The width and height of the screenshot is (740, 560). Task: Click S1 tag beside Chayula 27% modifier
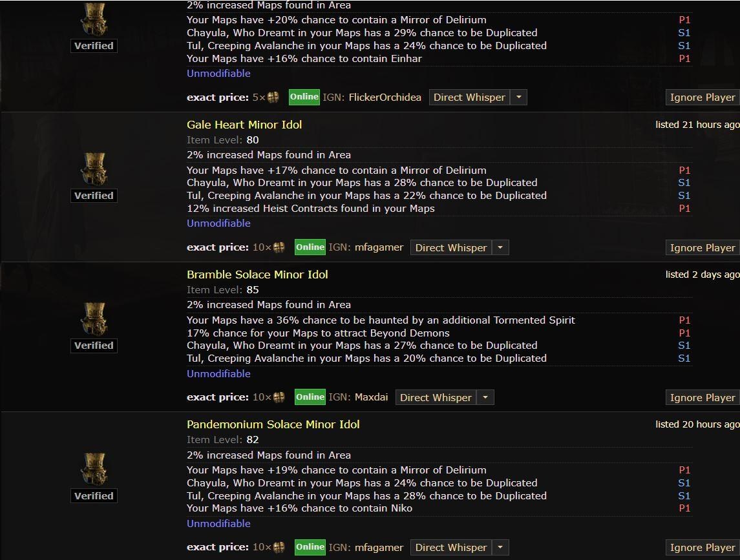(x=684, y=346)
